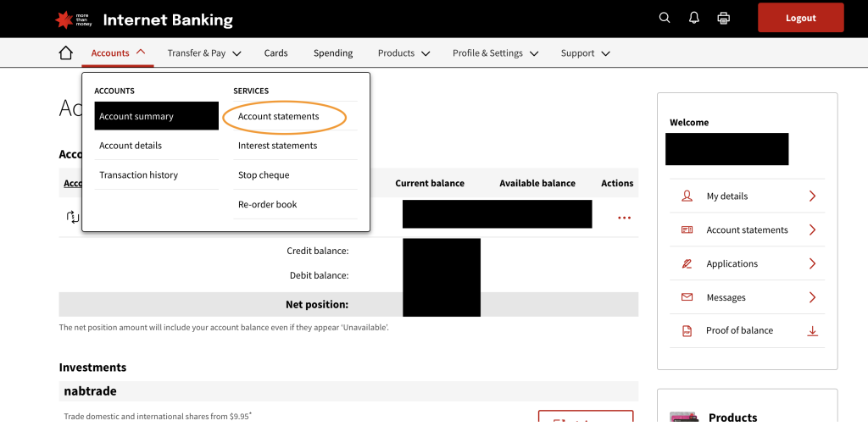Click the Home icon in navigation bar
Screen dimensions: 868x426
pyautogui.click(x=66, y=53)
